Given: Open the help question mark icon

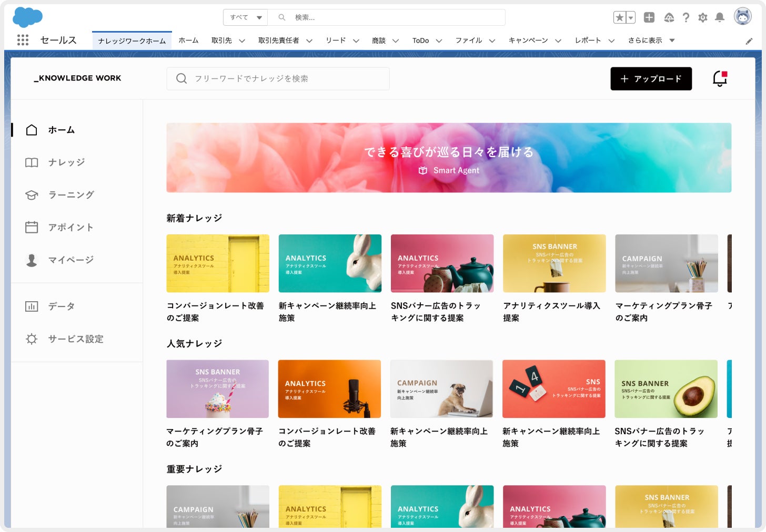Looking at the screenshot, I should (686, 17).
